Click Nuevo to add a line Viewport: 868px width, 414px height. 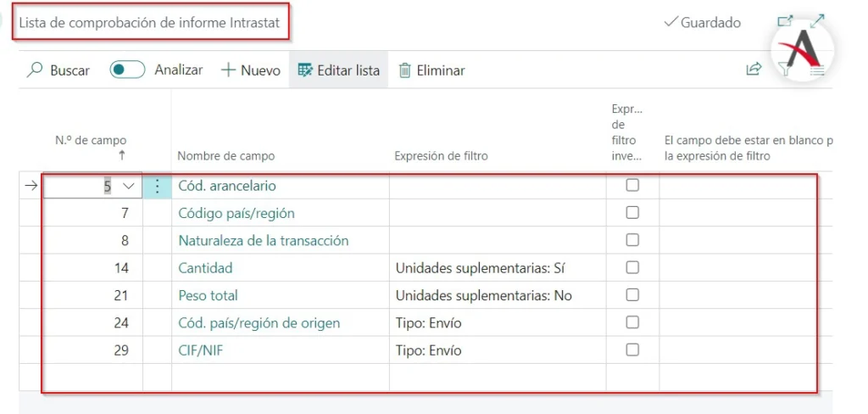click(250, 70)
